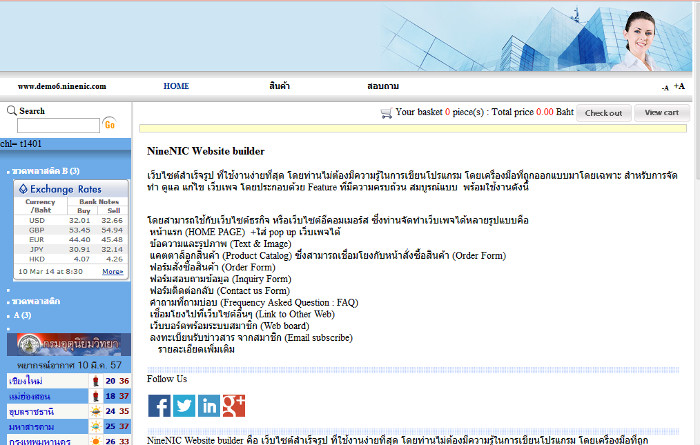Focus the Search text field
This screenshot has height=445, width=700.
click(58, 125)
